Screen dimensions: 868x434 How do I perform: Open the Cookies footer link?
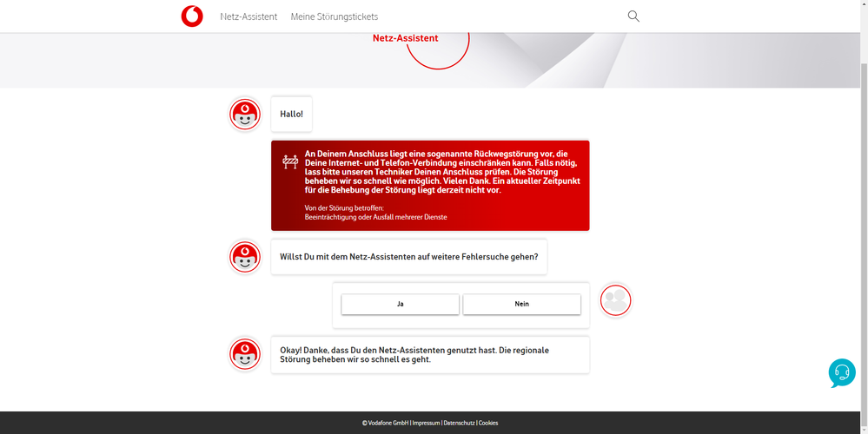[488, 423]
